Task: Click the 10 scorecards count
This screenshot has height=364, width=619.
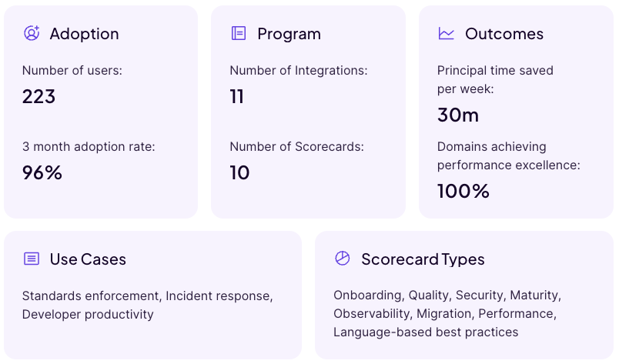Action: pos(240,172)
